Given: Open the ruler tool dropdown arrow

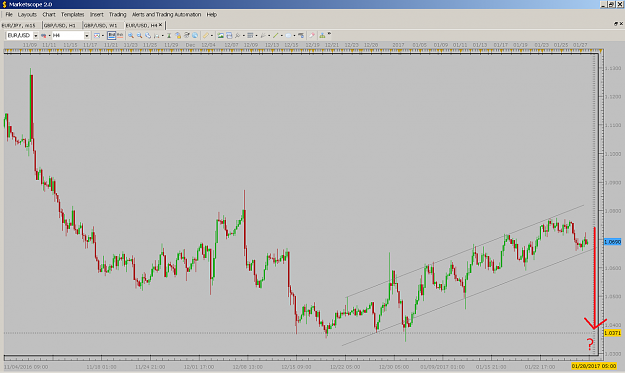Looking at the screenshot, I should click(x=212, y=35).
